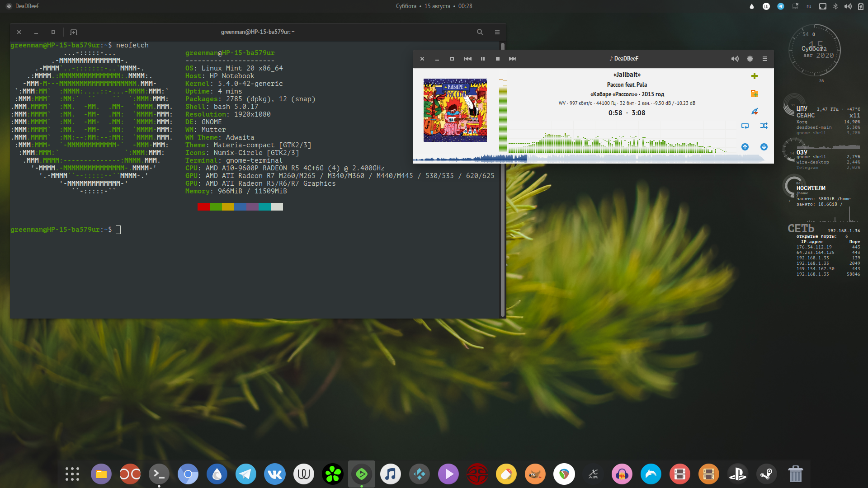Open terminal hamburger menu
This screenshot has height=488, width=868.
(497, 32)
